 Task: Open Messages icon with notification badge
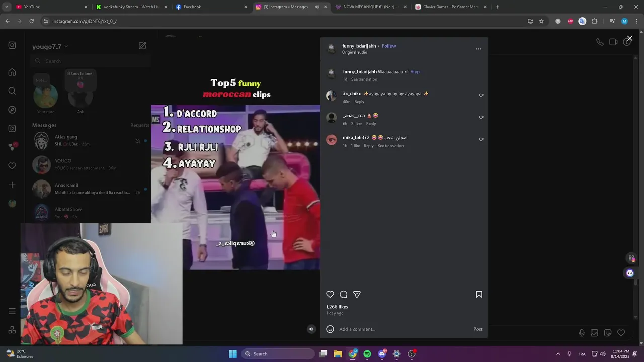pos(12,147)
